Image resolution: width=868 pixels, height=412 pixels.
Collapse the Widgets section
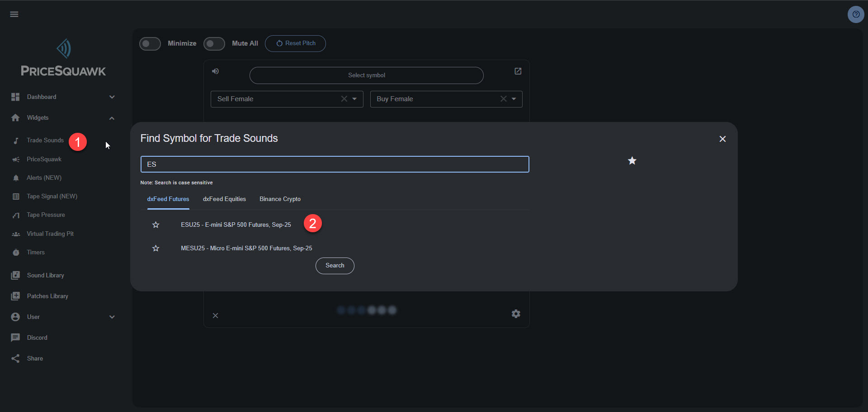(x=112, y=118)
